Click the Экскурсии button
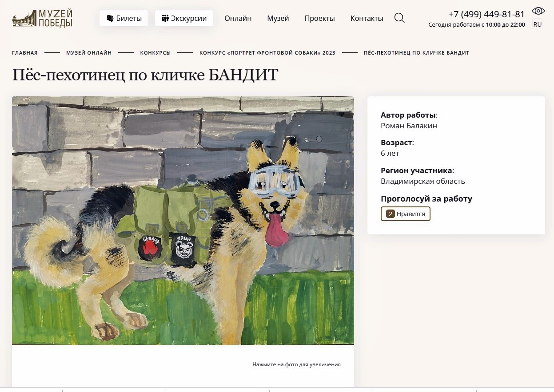Screen dimensions: 554x392 pyautogui.click(x=184, y=18)
